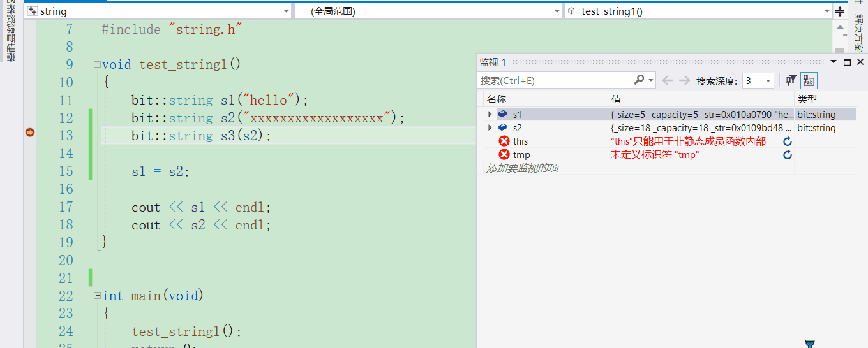868x348 pixels.
Task: Toggle the text visualizer icon in watch toolbar
Action: click(809, 80)
